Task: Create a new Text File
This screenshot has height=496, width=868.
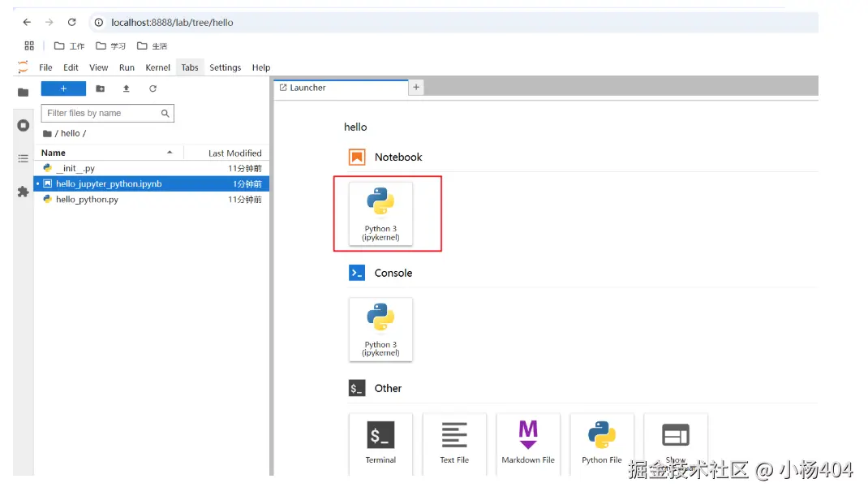Action: point(454,443)
